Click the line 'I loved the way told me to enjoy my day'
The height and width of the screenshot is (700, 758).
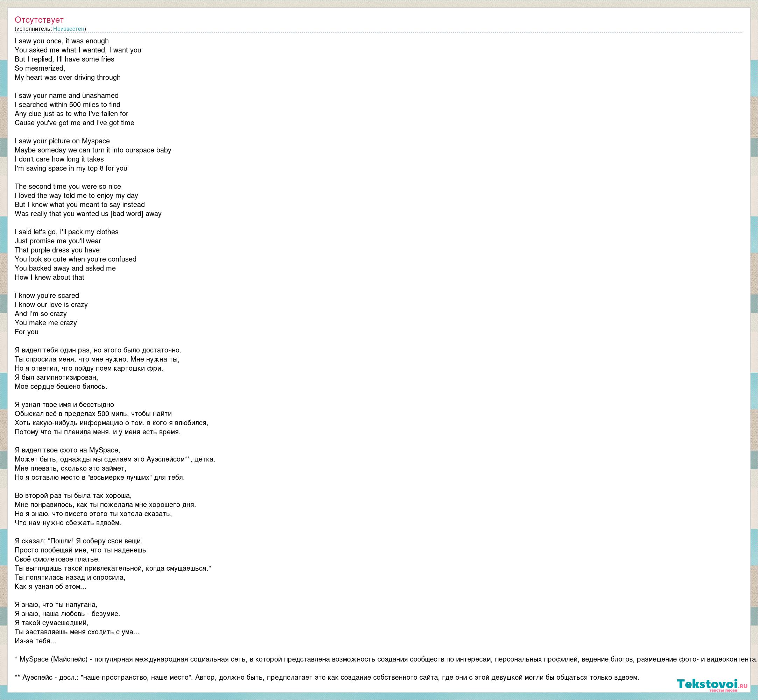click(77, 195)
